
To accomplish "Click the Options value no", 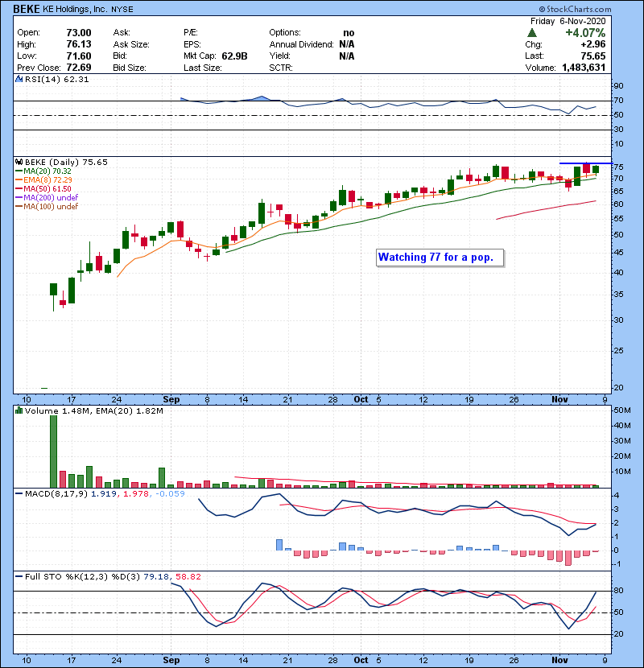I will coord(349,33).
